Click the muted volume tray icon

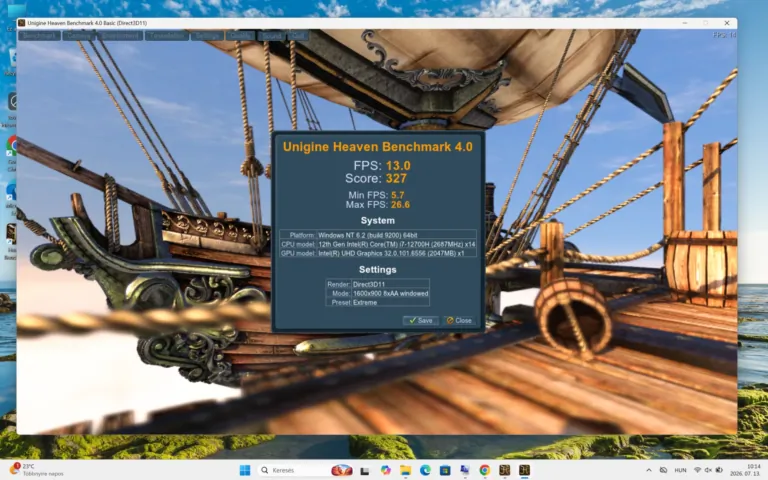point(708,470)
